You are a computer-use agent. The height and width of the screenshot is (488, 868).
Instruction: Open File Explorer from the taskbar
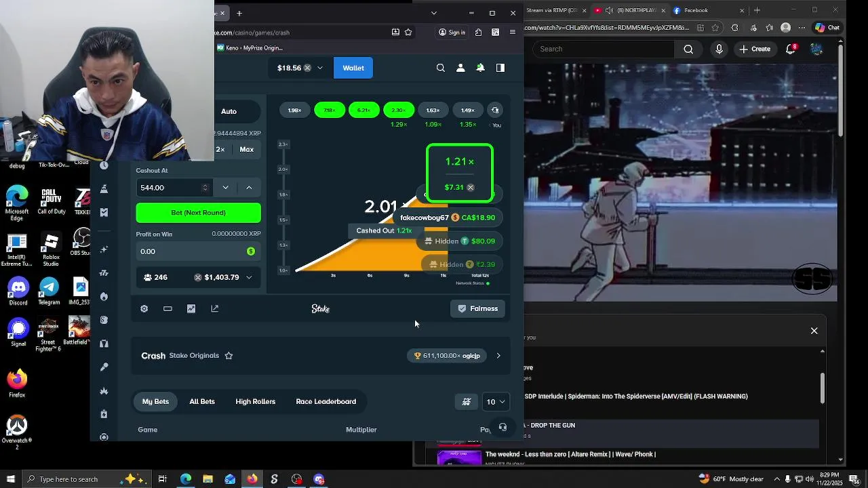pyautogui.click(x=208, y=479)
